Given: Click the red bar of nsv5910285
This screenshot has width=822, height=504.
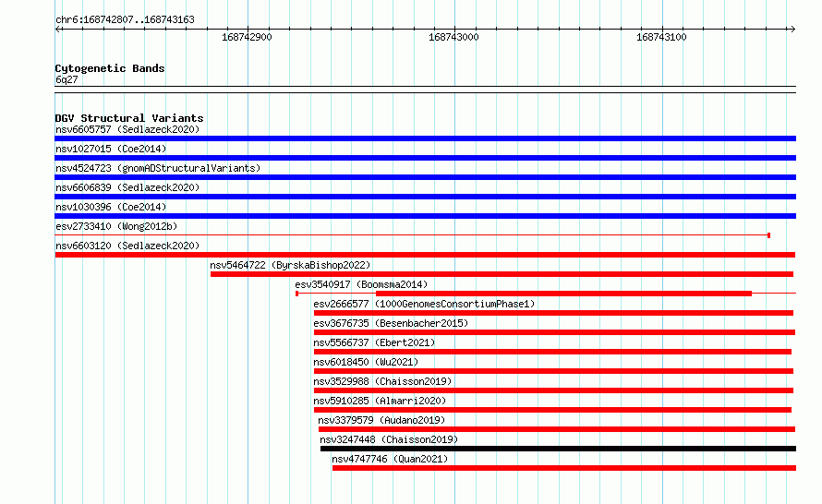Looking at the screenshot, I should [x=552, y=410].
